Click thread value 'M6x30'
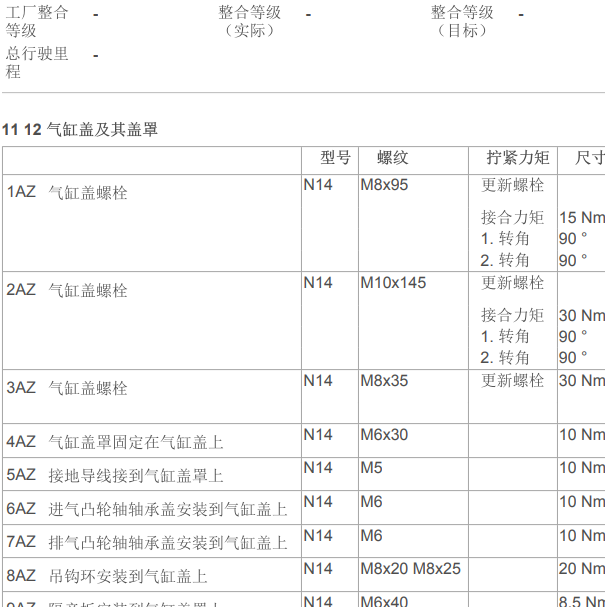 click(x=384, y=435)
